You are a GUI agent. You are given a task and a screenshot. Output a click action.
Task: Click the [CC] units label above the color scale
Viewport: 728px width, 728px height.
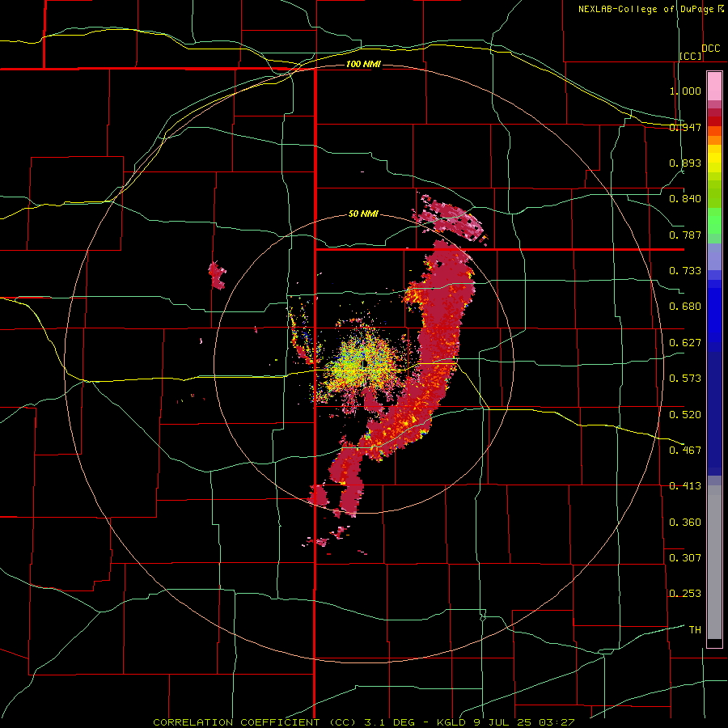[x=691, y=56]
